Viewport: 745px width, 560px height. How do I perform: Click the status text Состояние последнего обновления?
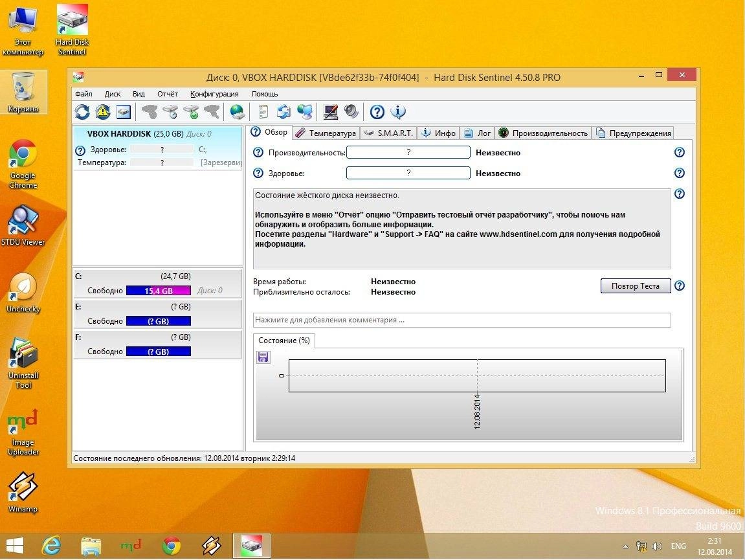[184, 458]
